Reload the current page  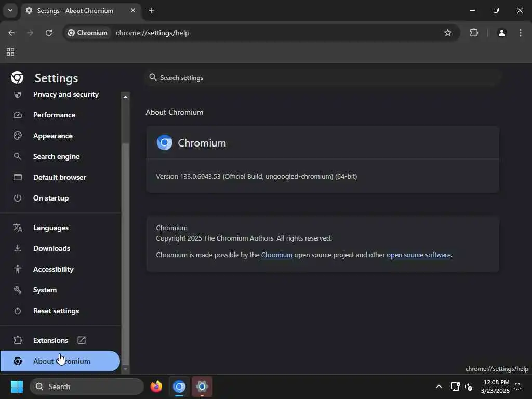(49, 33)
